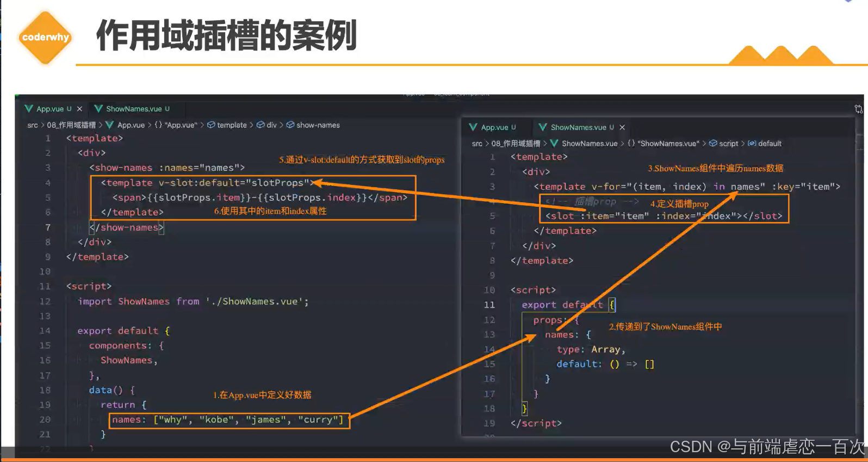The height and width of the screenshot is (462, 868).
Task: Open 'src' breadcrumb in left editor
Action: 33,125
